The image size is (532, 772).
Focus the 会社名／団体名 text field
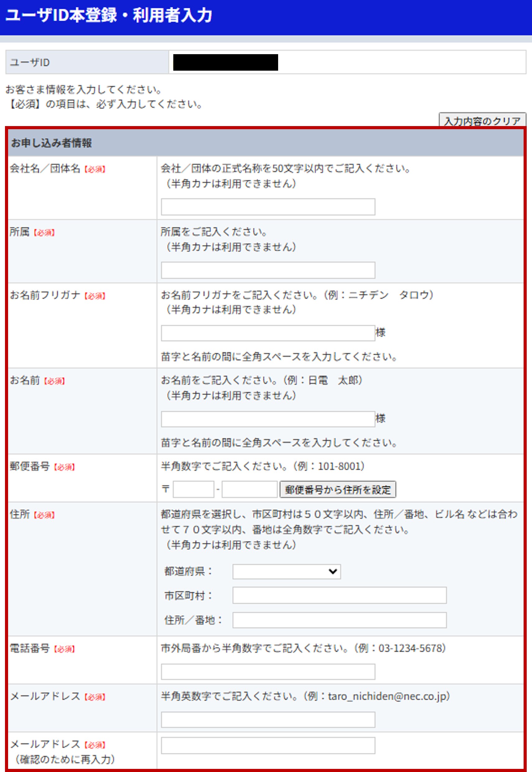(268, 207)
